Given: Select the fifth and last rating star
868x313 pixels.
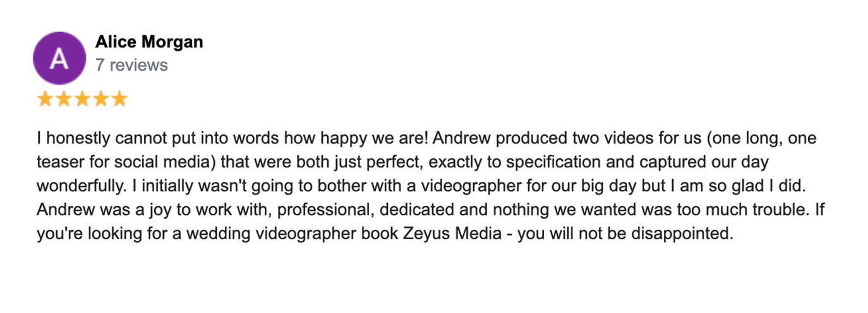Looking at the screenshot, I should click(119, 99).
